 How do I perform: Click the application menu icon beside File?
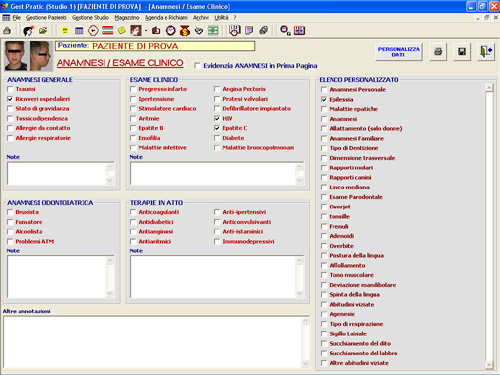[6, 17]
